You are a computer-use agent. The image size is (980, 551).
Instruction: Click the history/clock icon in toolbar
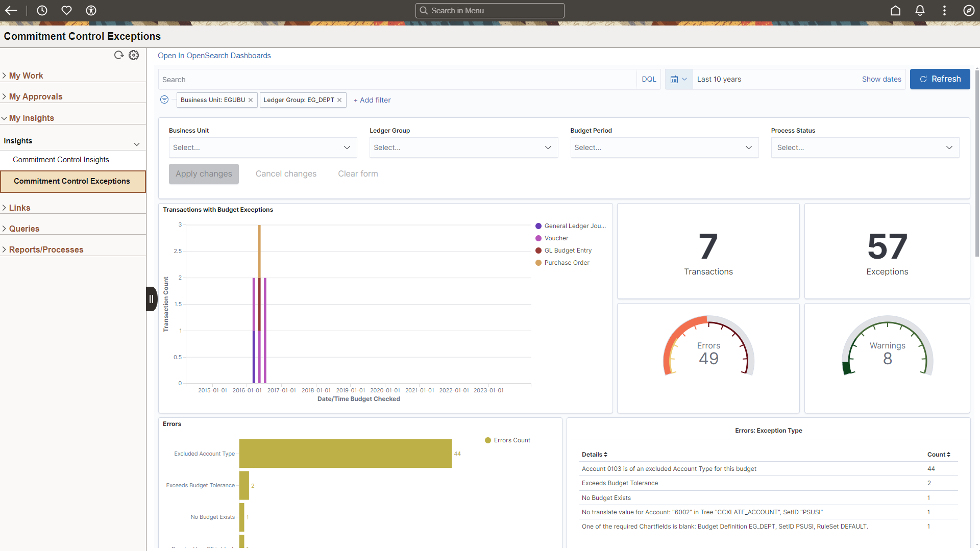(x=42, y=10)
